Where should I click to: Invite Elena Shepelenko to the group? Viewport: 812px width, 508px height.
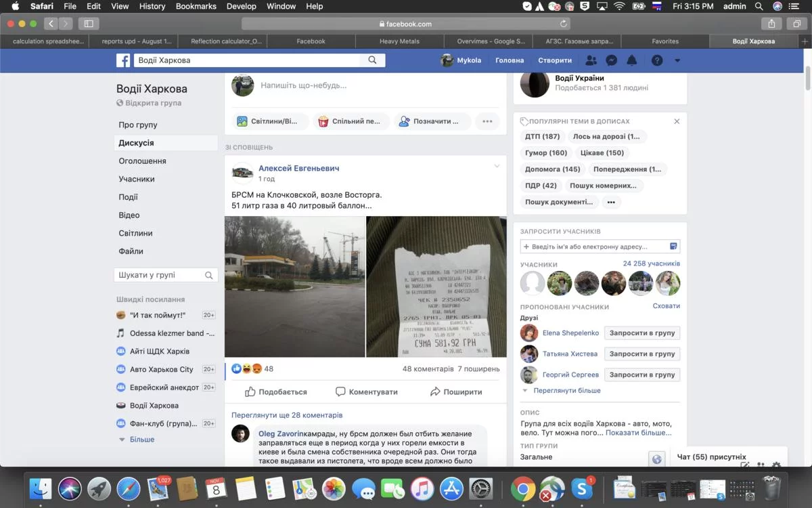pyautogui.click(x=642, y=333)
